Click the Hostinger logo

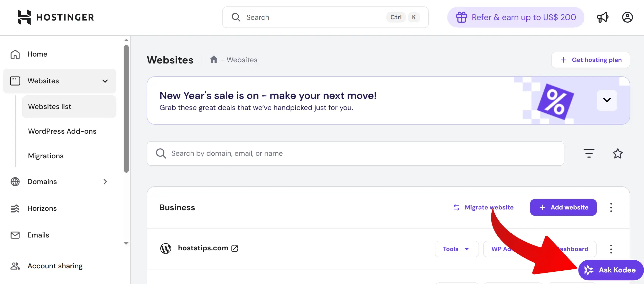(x=55, y=17)
